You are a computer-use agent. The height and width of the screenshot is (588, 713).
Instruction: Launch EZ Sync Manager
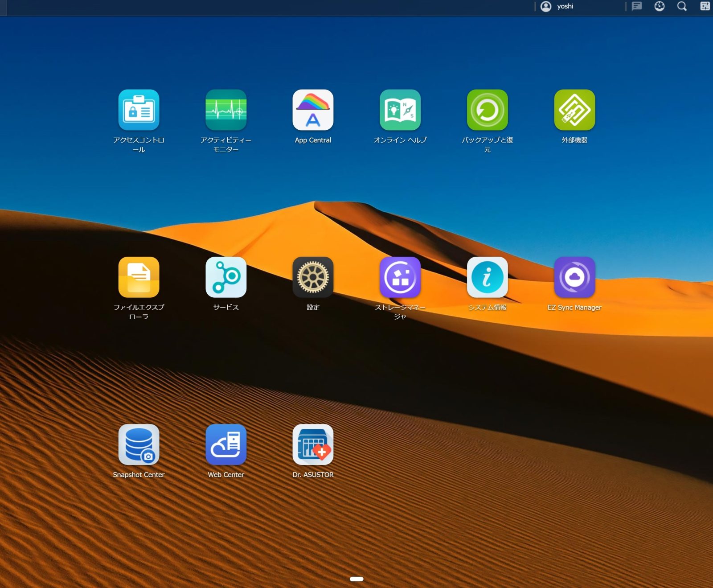574,277
